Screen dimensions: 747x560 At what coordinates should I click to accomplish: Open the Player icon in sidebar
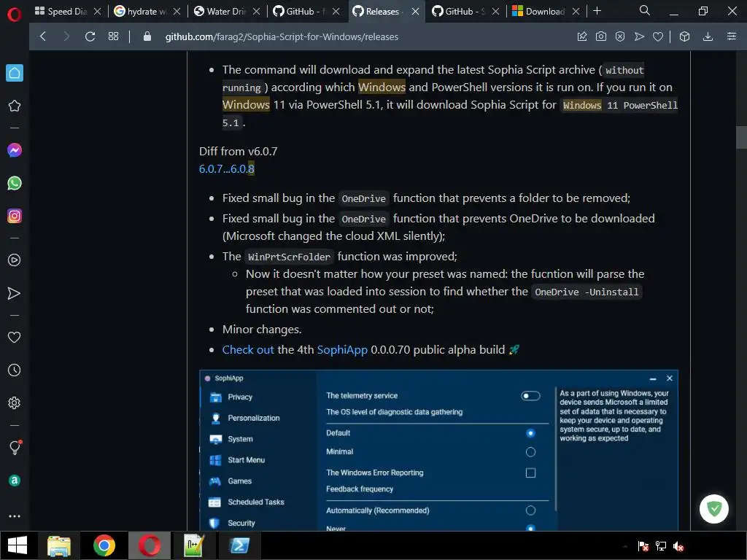pos(15,260)
